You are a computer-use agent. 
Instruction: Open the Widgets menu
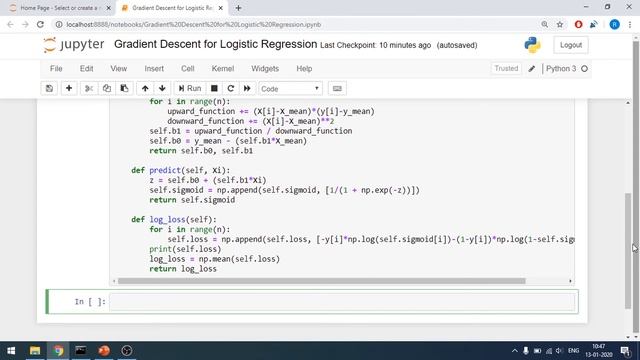[x=265, y=69]
